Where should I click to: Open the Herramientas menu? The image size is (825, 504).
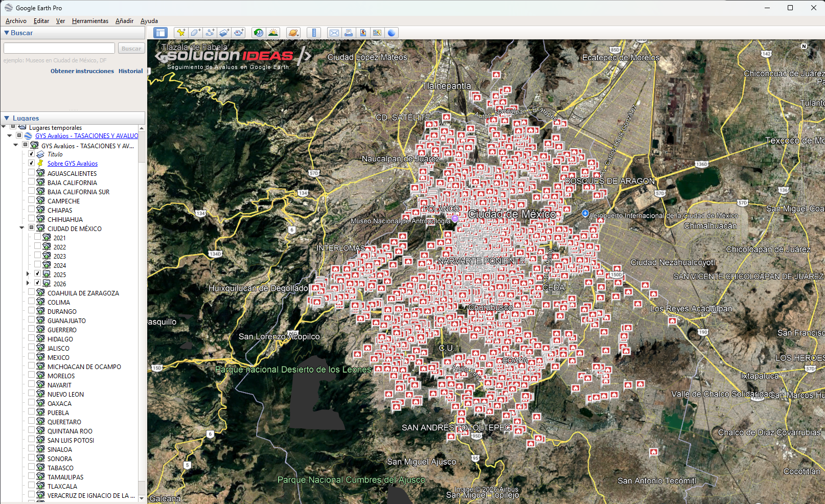point(90,21)
